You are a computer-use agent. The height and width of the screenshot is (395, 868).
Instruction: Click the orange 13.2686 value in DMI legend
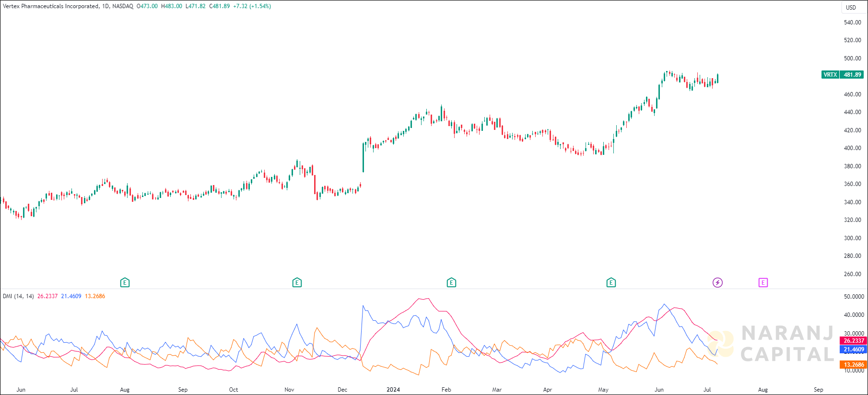pyautogui.click(x=95, y=296)
